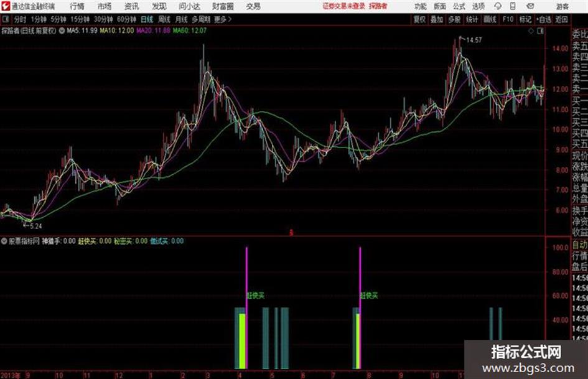Click the 叠加 overlay button
Screen dimensions: 588x379
click(x=437, y=19)
